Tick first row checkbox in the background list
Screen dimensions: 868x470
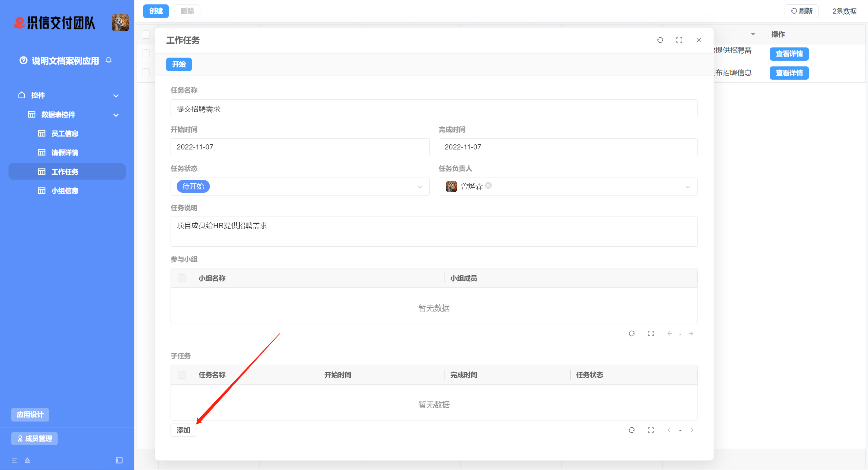pyautogui.click(x=146, y=54)
